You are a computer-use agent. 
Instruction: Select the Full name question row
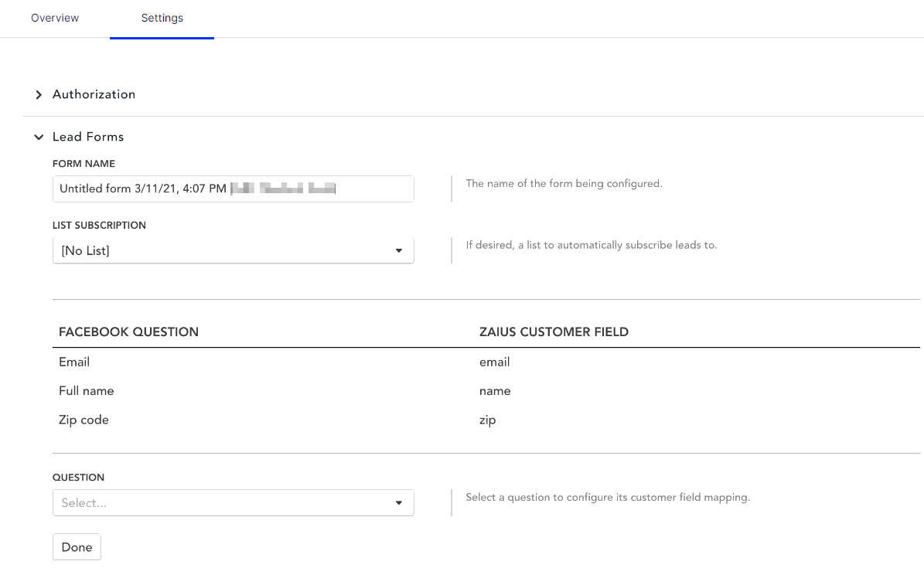pos(86,391)
